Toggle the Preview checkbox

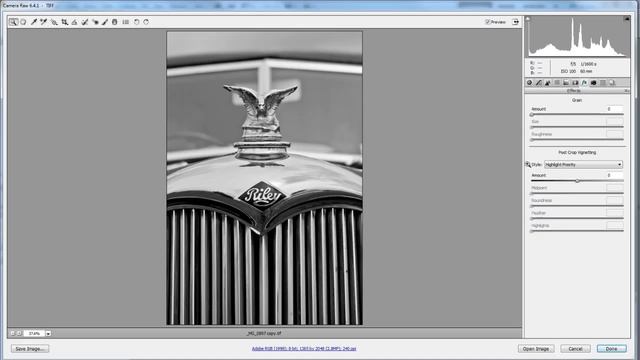[487, 22]
